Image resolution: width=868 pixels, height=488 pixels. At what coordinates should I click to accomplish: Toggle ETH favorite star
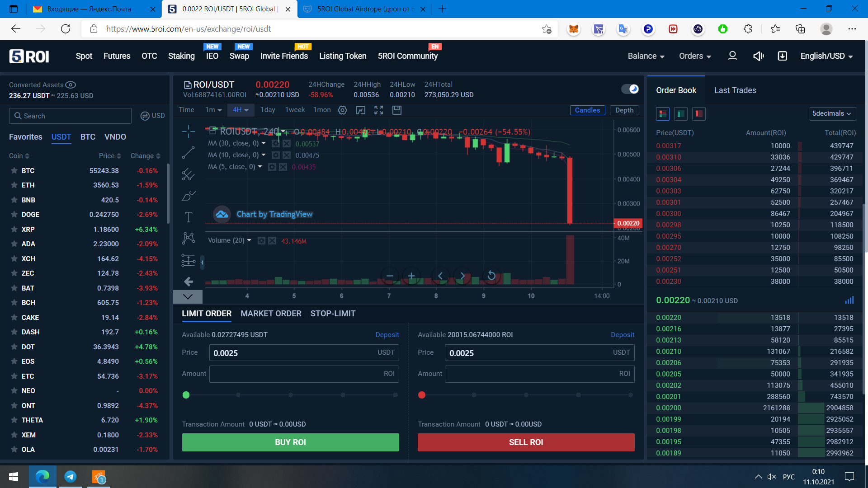14,185
